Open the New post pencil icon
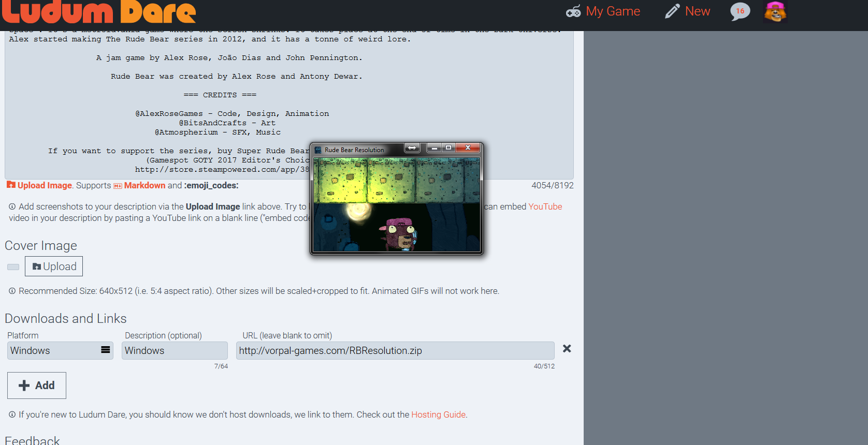 672,11
